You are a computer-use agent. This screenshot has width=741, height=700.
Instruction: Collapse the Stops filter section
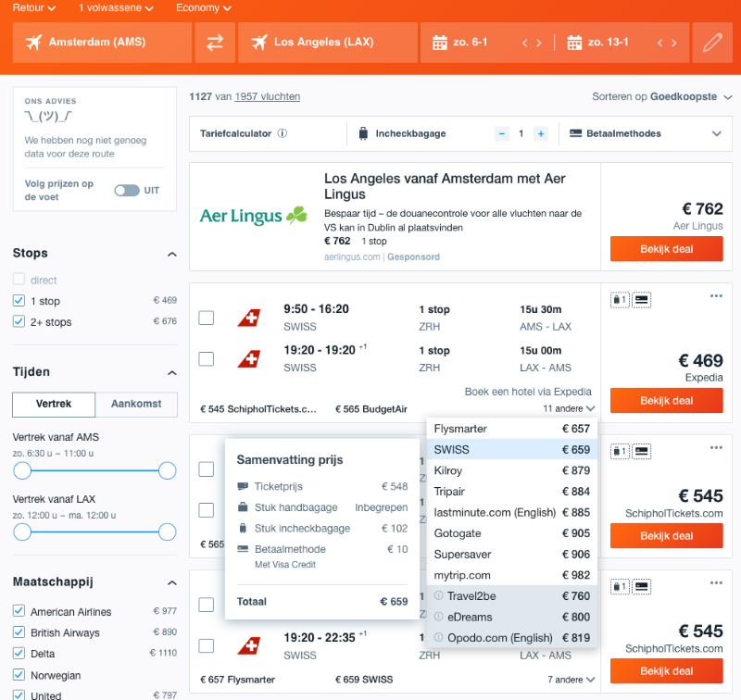(171, 254)
